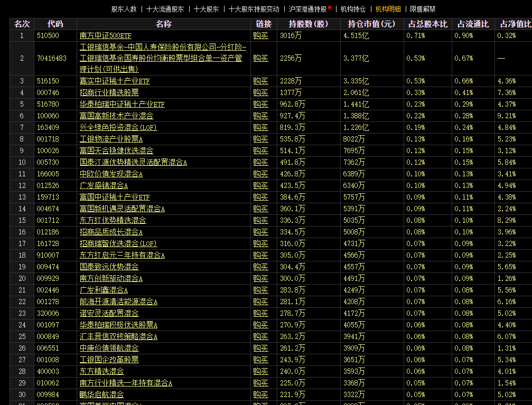The height and width of the screenshot is (405, 532).
Task: Open the 华泰柏瑞积极优选股票A link
Action: click(118, 325)
